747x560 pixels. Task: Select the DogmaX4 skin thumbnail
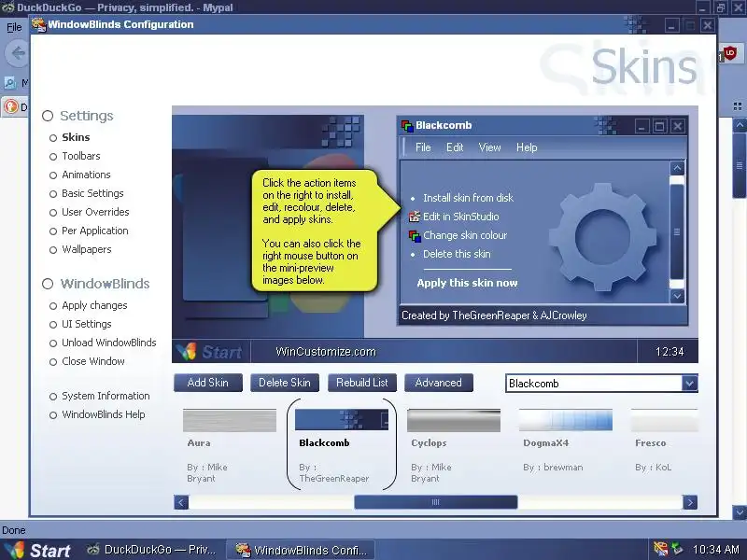(566, 420)
